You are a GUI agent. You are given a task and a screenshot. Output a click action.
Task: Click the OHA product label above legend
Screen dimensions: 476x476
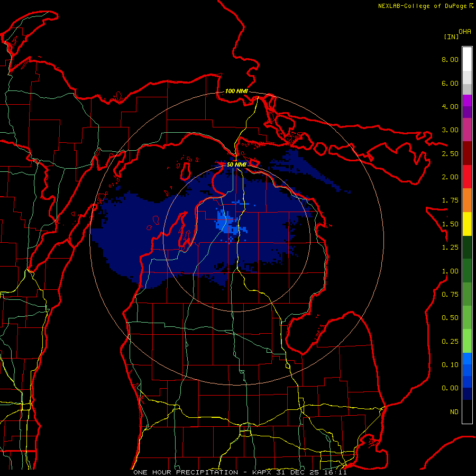pos(465,32)
